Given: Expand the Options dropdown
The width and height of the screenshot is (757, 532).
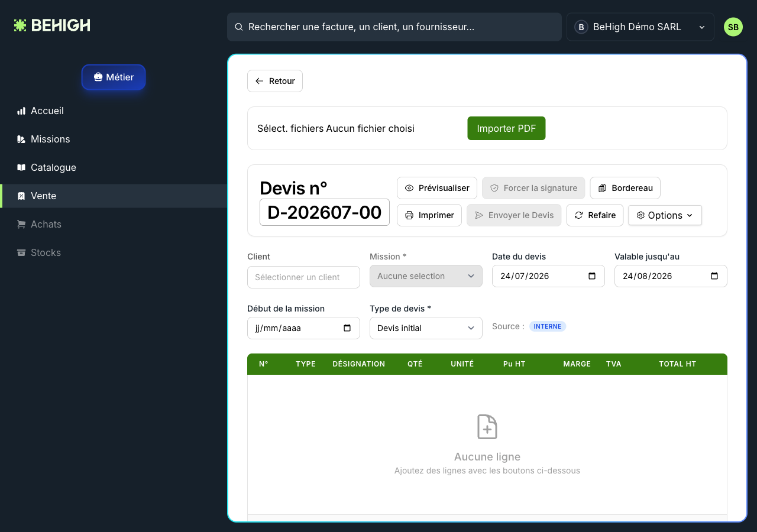Looking at the screenshot, I should [665, 215].
